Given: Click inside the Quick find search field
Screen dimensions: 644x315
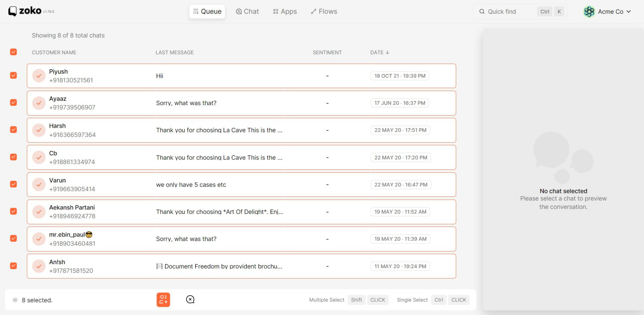Looking at the screenshot, I should click(x=520, y=11).
